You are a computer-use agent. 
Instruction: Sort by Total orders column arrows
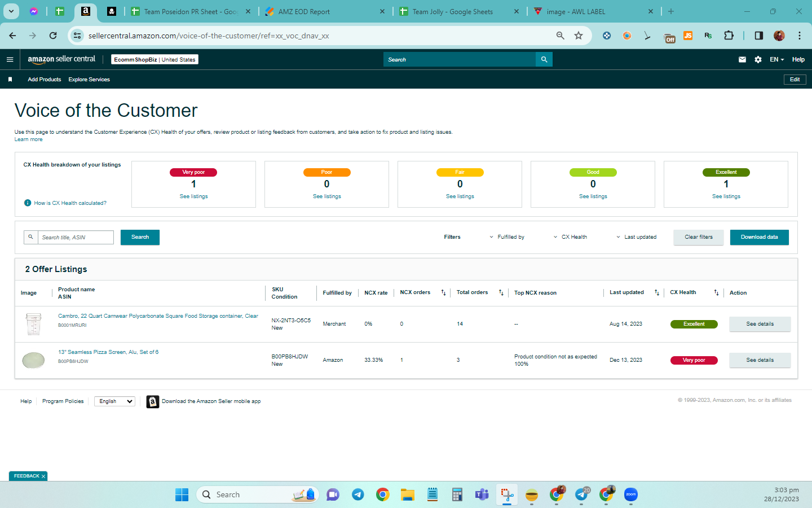click(x=501, y=292)
